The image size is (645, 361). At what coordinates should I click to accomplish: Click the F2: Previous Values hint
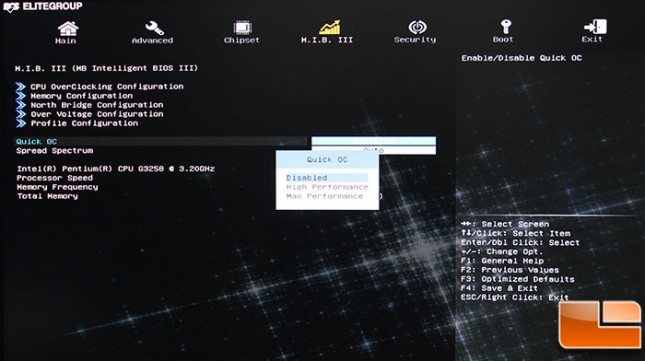(x=510, y=270)
